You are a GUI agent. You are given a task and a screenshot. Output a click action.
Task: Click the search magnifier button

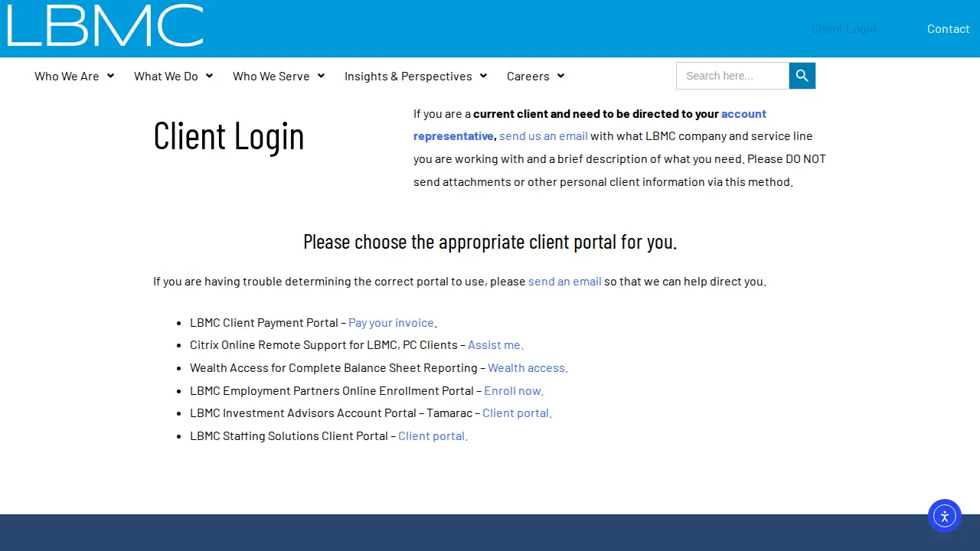coord(802,76)
